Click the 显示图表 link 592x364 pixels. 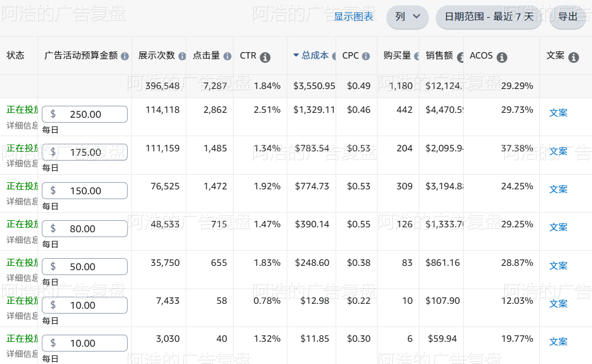click(x=354, y=17)
